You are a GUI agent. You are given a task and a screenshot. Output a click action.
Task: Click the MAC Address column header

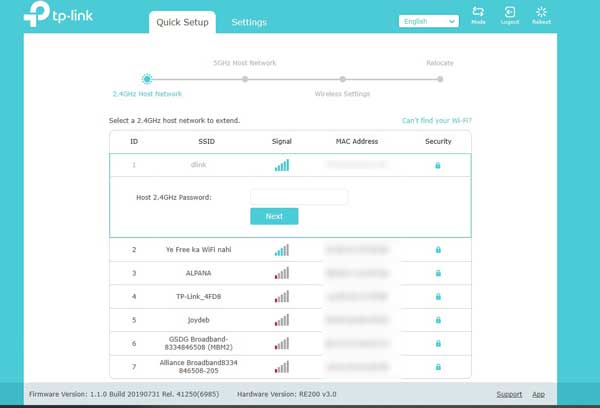click(x=357, y=142)
